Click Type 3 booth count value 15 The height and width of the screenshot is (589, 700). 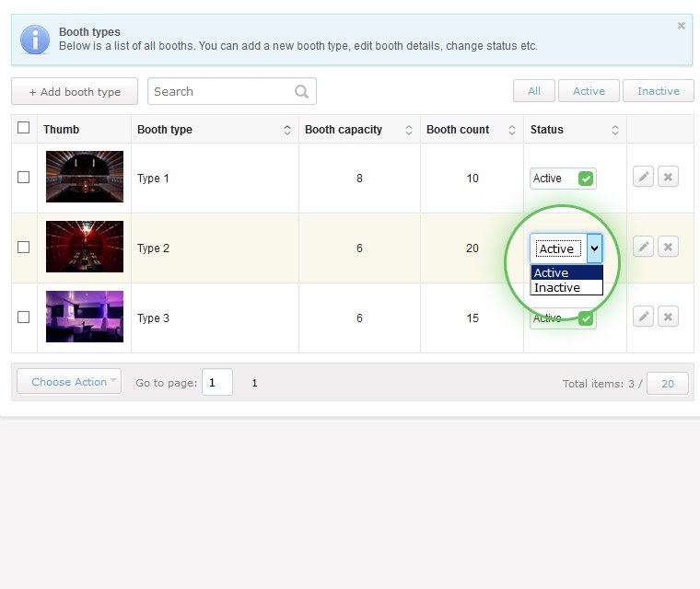tap(472, 318)
